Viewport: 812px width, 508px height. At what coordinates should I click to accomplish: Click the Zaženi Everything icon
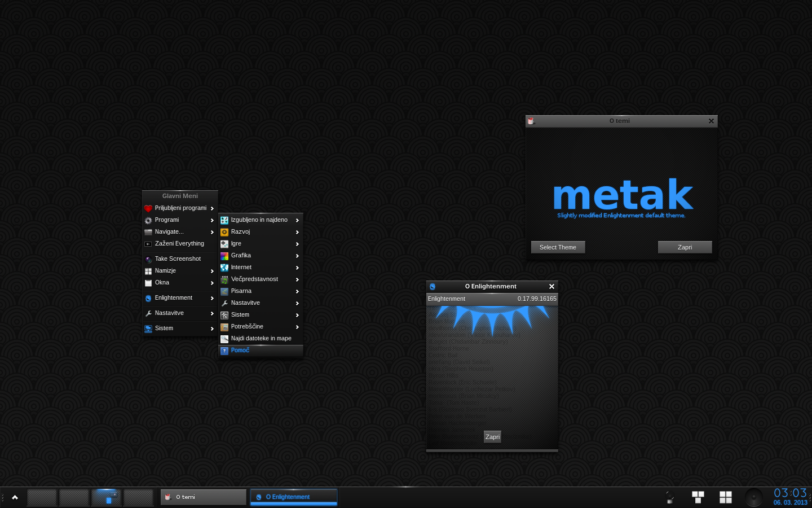coord(148,244)
